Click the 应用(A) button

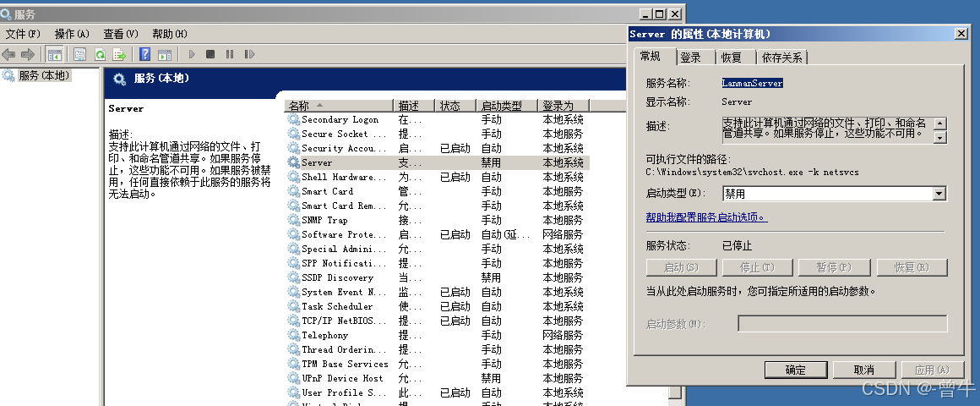(x=932, y=370)
